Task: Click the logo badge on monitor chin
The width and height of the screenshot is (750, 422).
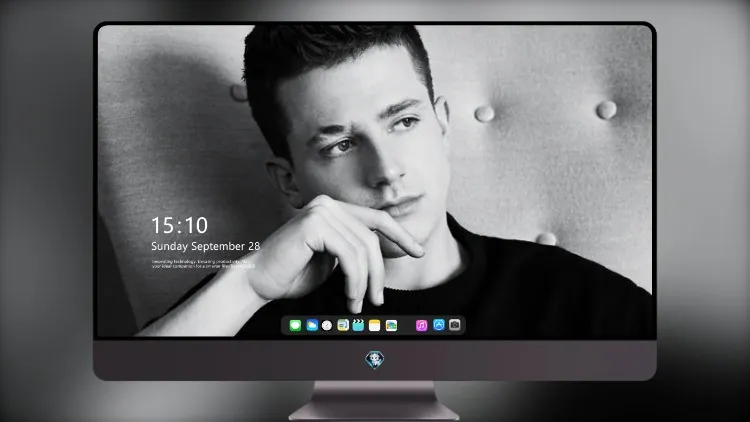Action: click(375, 360)
